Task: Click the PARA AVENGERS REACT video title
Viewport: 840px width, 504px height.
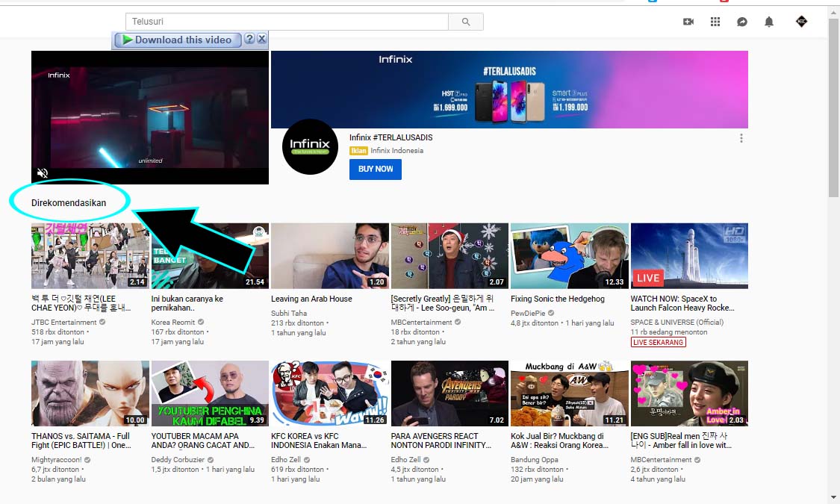Action: [441, 441]
